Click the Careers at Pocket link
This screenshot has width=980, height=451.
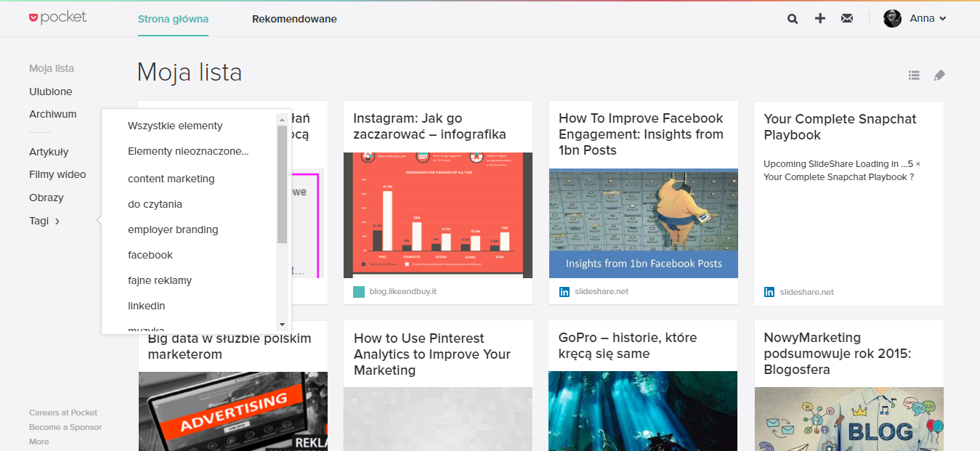point(63,413)
